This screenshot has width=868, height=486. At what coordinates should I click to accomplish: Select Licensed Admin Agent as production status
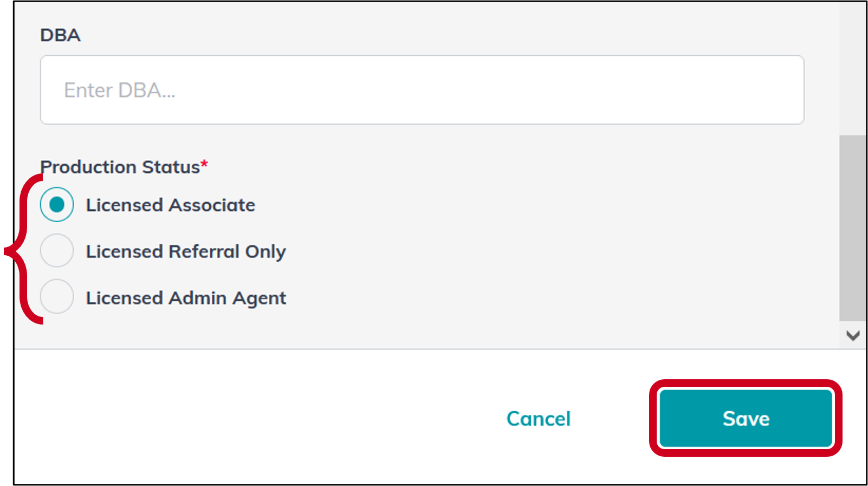57,297
